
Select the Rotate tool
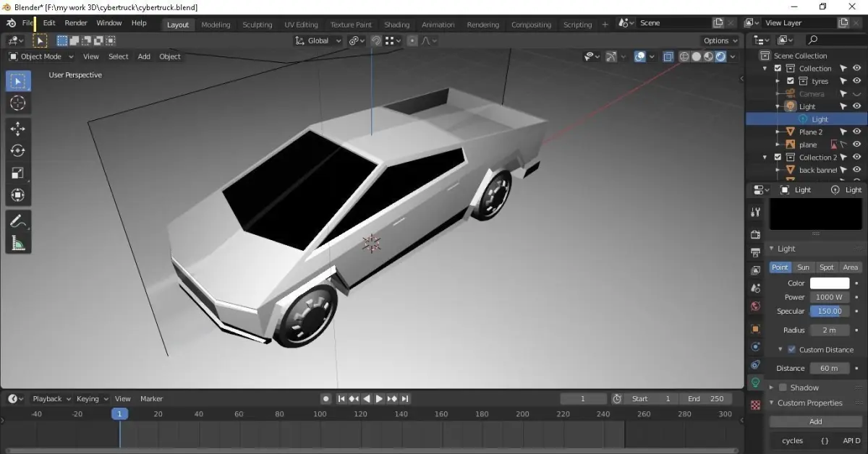click(x=18, y=150)
